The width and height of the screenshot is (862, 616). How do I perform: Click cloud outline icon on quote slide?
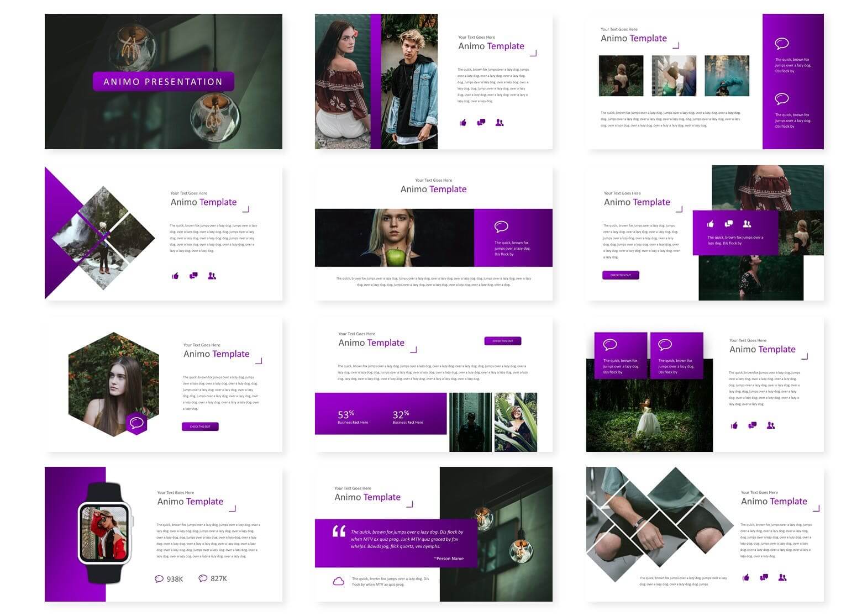point(338,581)
